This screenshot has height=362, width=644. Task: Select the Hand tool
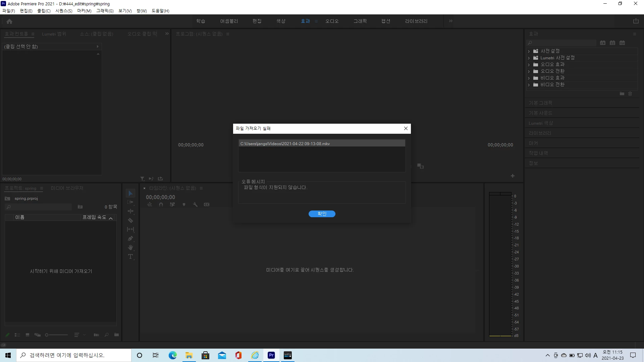point(130,248)
